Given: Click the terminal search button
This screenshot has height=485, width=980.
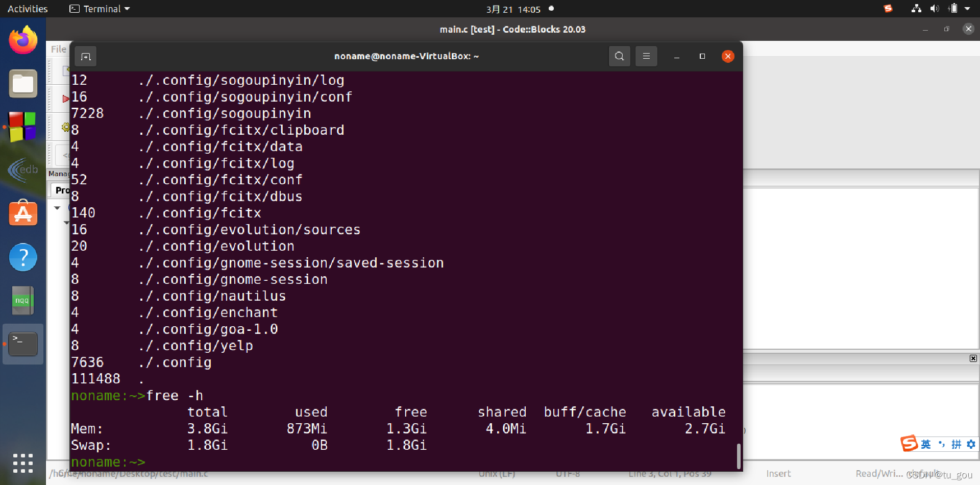Looking at the screenshot, I should (x=619, y=56).
